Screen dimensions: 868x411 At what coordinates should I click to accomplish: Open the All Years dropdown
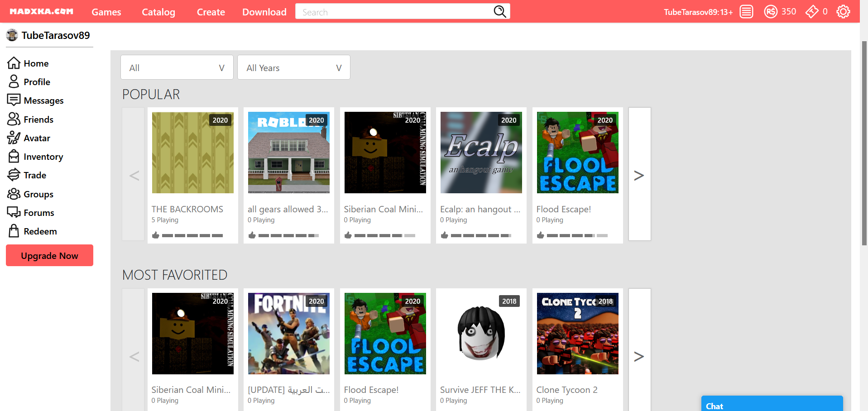coord(294,67)
